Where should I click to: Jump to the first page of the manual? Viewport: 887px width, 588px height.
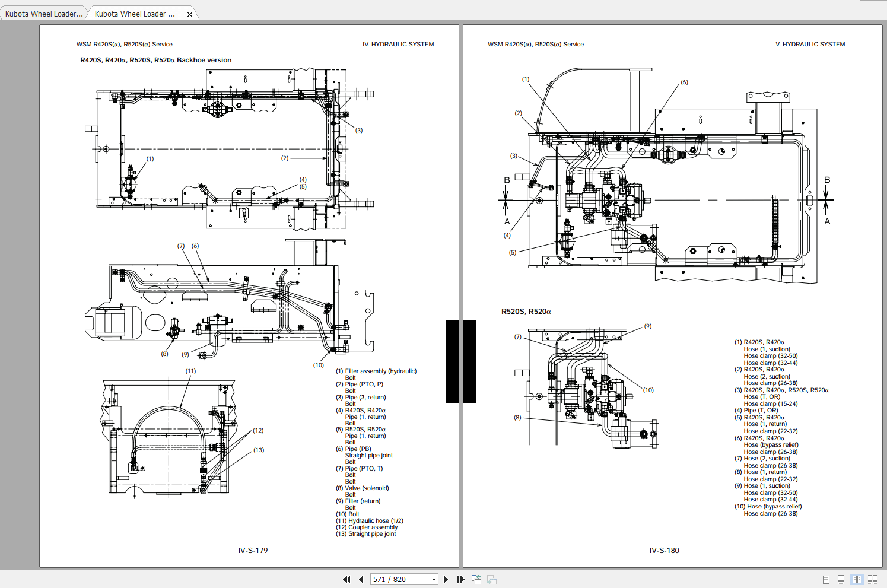coord(346,579)
